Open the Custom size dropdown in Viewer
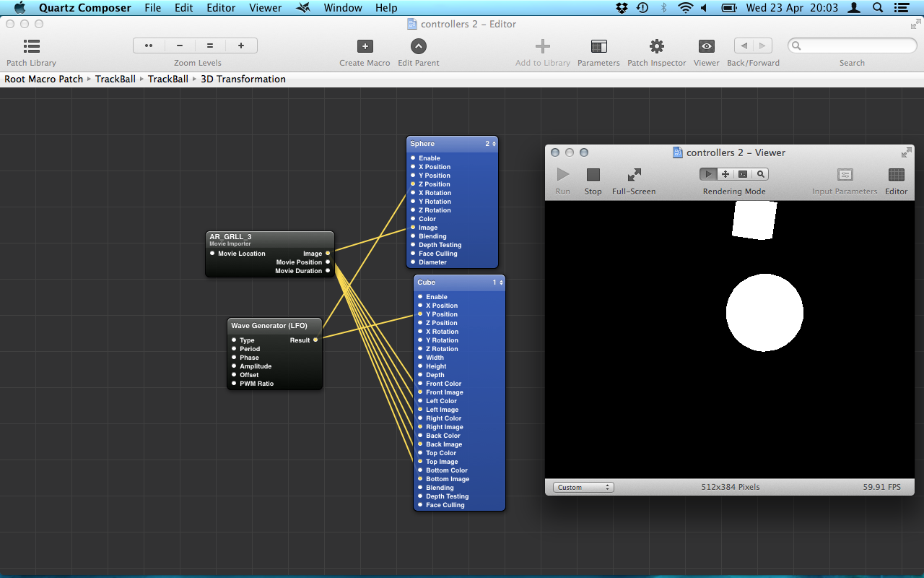This screenshot has height=578, width=924. 583,487
